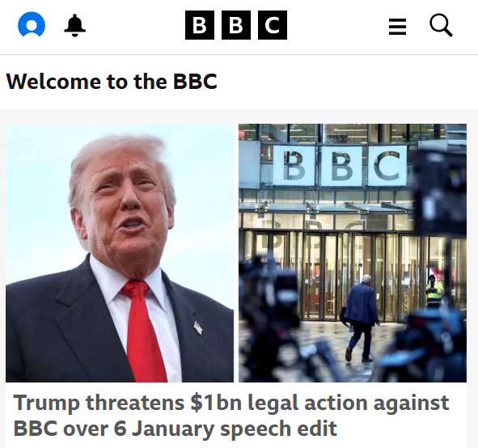Open the Trump threatens $1bn legal action headline
This screenshot has width=478, height=448.
[x=231, y=416]
